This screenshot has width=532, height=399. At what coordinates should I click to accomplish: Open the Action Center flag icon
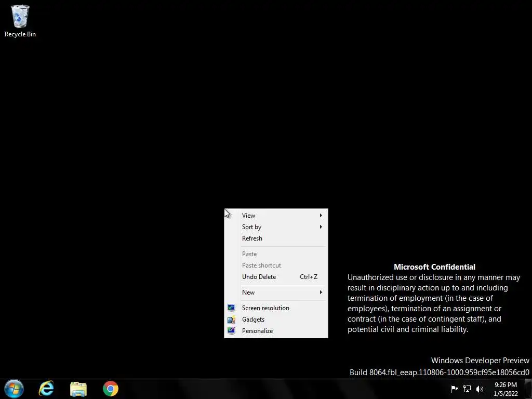454,389
